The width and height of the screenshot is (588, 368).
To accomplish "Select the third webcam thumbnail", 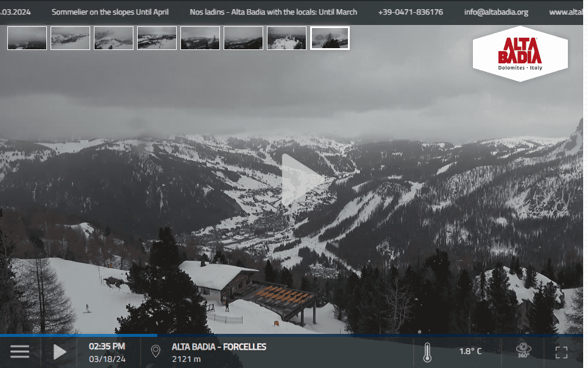I will pos(113,38).
